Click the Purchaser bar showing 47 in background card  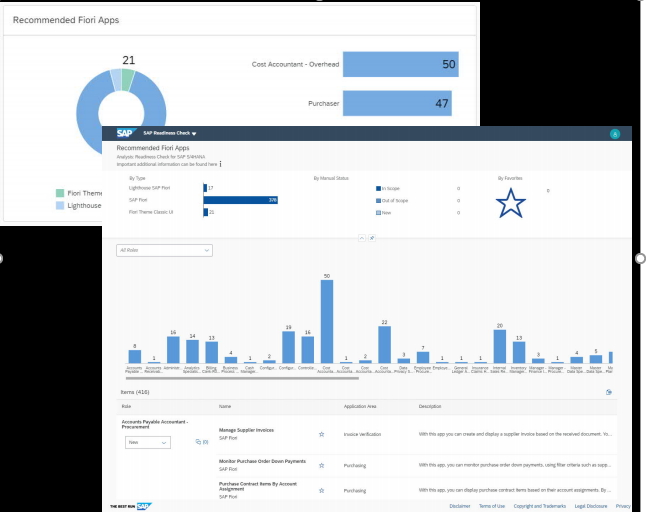(397, 103)
